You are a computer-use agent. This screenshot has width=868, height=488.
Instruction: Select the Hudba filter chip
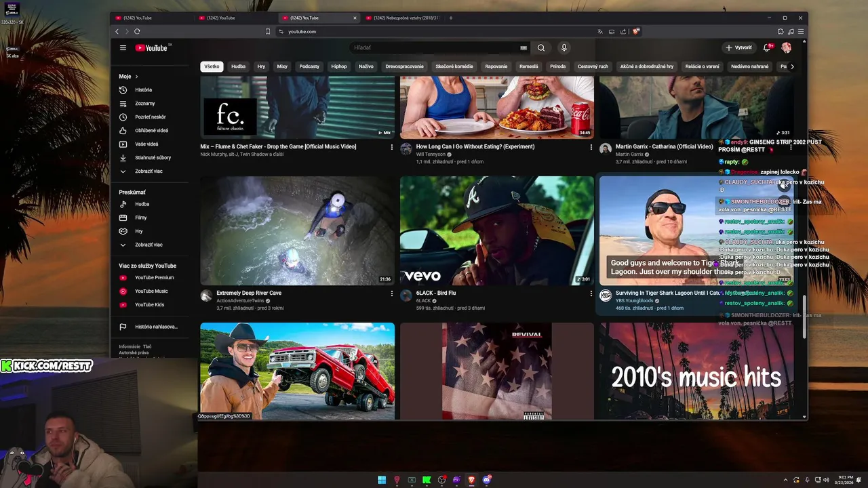click(x=238, y=66)
